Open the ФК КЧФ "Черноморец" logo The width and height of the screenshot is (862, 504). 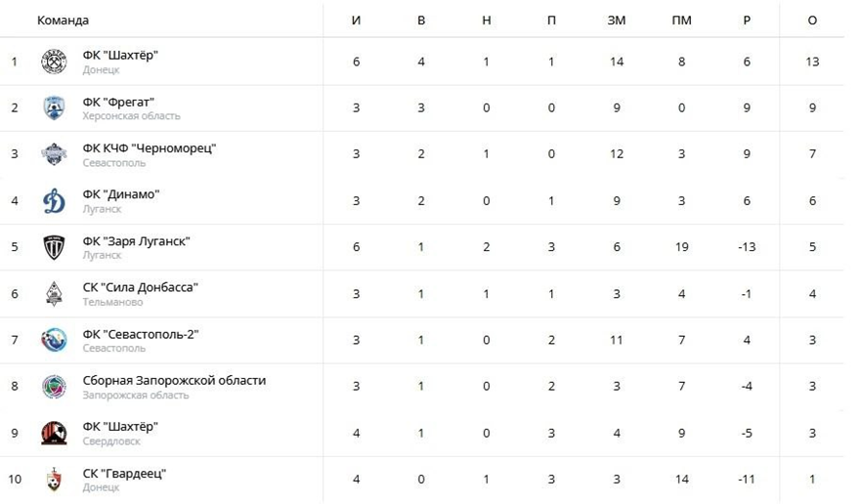pyautogui.click(x=54, y=154)
